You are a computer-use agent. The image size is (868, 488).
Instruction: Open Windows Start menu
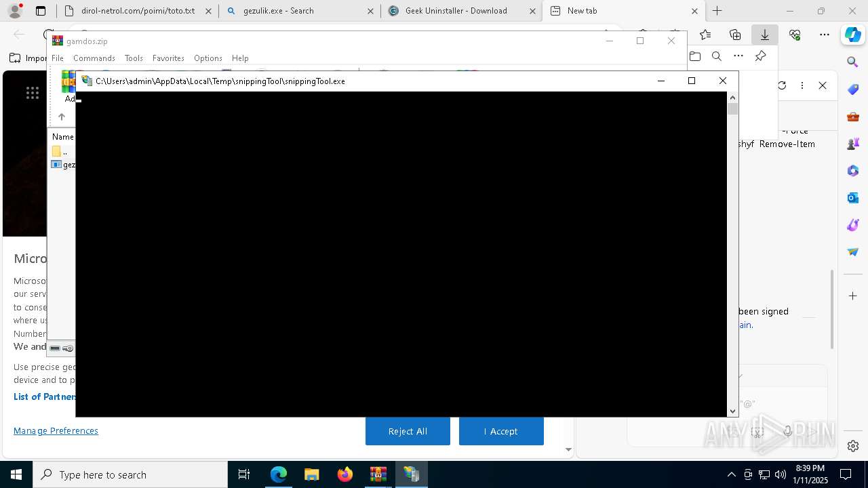pyautogui.click(x=16, y=474)
